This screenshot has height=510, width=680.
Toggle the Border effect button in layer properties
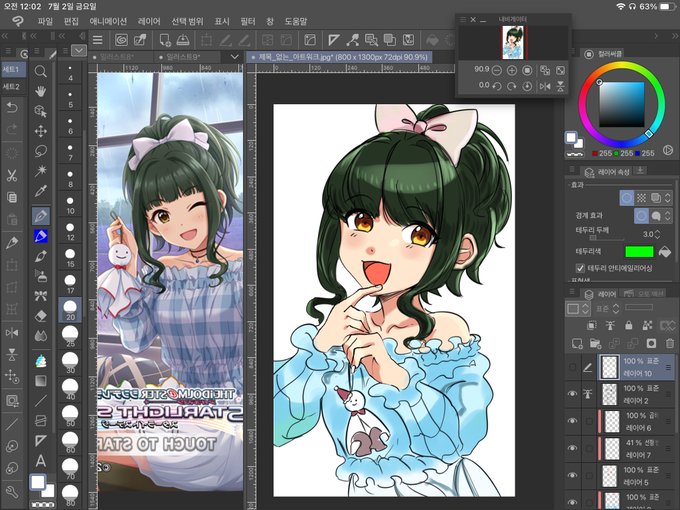[627, 198]
